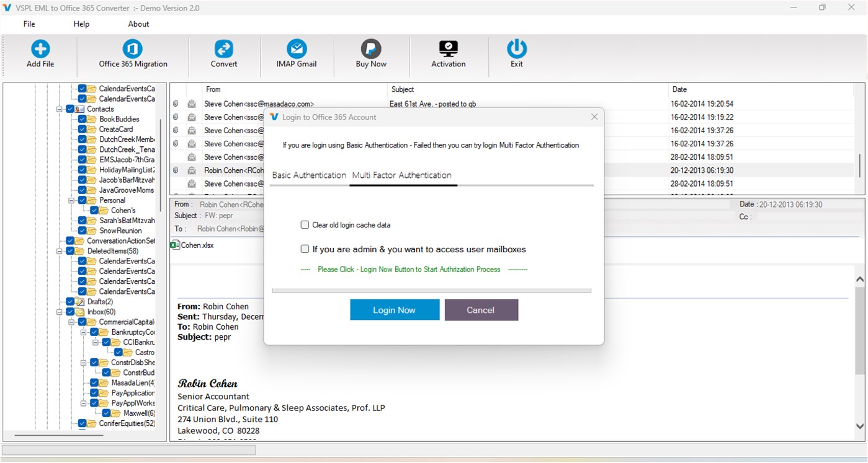
Task: Click the Activation icon
Action: pos(448,56)
